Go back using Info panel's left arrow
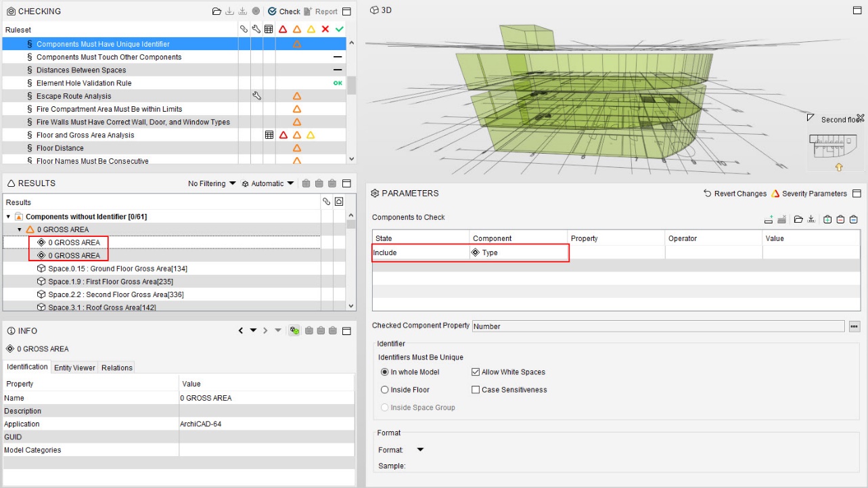 pos(241,331)
